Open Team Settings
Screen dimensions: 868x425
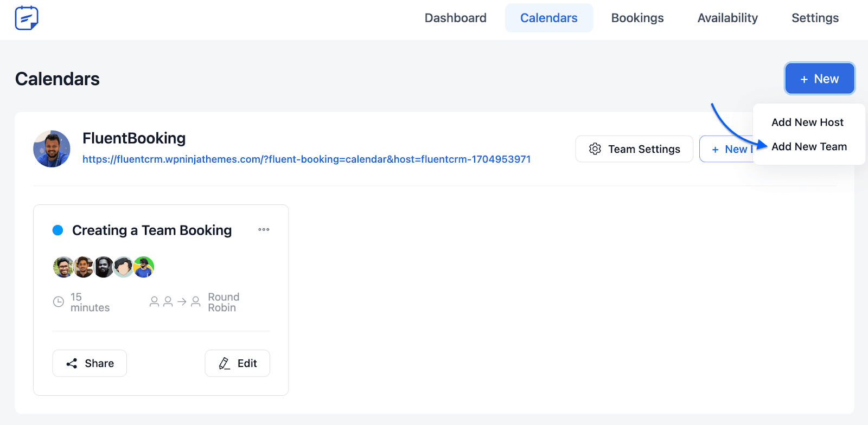[634, 149]
